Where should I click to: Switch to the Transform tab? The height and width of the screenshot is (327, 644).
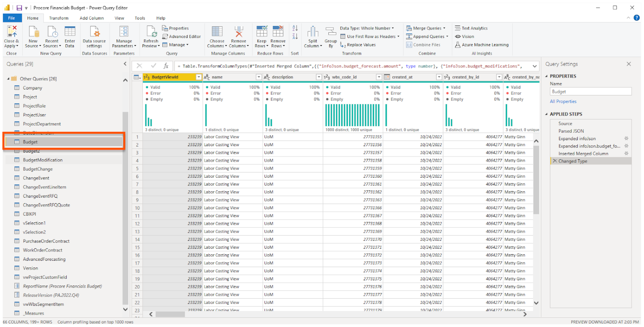(x=59, y=18)
